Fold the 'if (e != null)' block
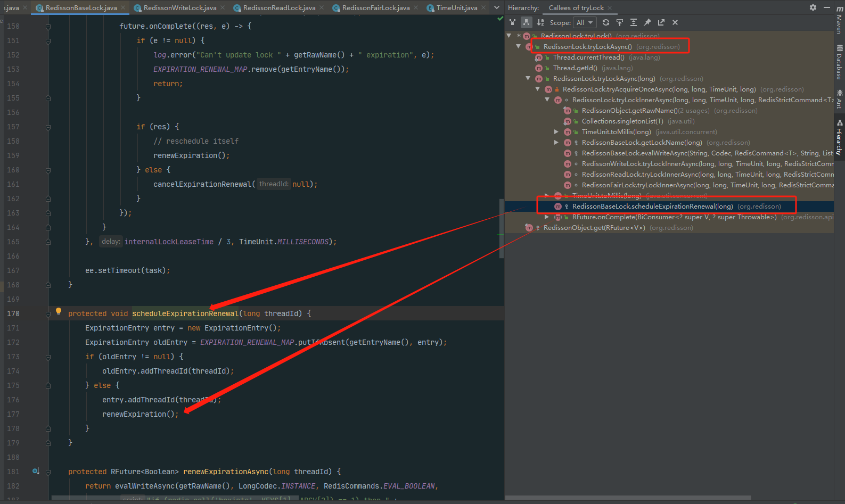The image size is (845, 504). pyautogui.click(x=48, y=41)
